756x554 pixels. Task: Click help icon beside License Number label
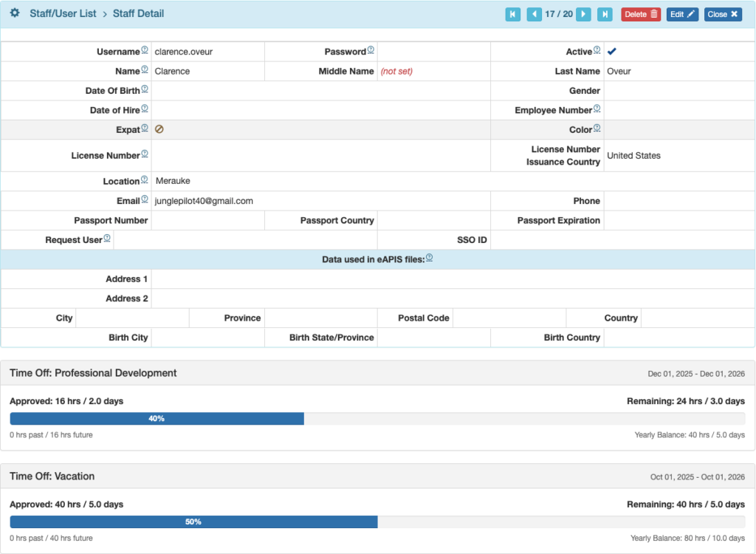coord(145,154)
